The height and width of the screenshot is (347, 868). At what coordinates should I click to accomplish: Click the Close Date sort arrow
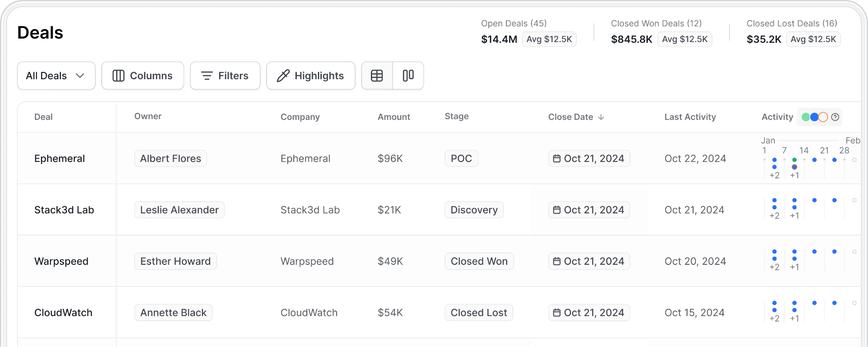click(601, 117)
